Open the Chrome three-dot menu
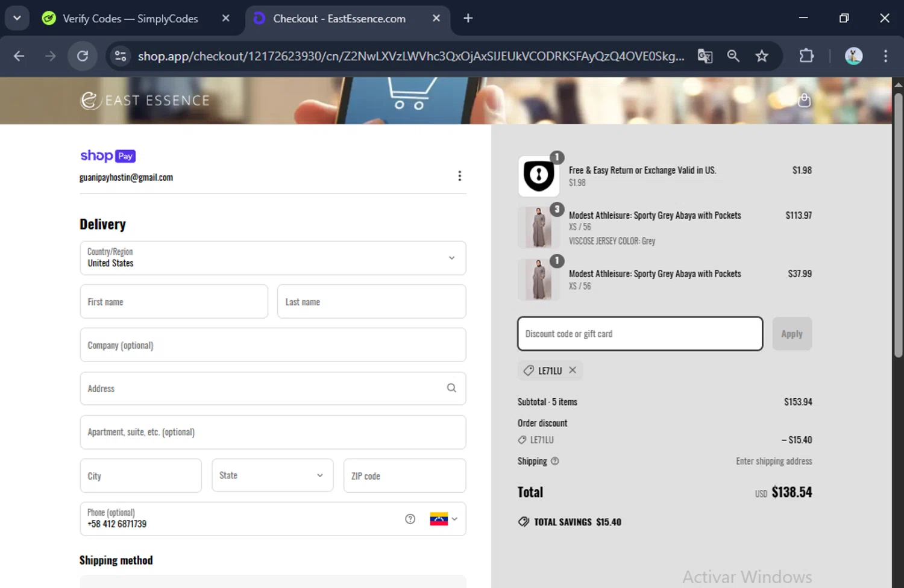 click(x=885, y=56)
